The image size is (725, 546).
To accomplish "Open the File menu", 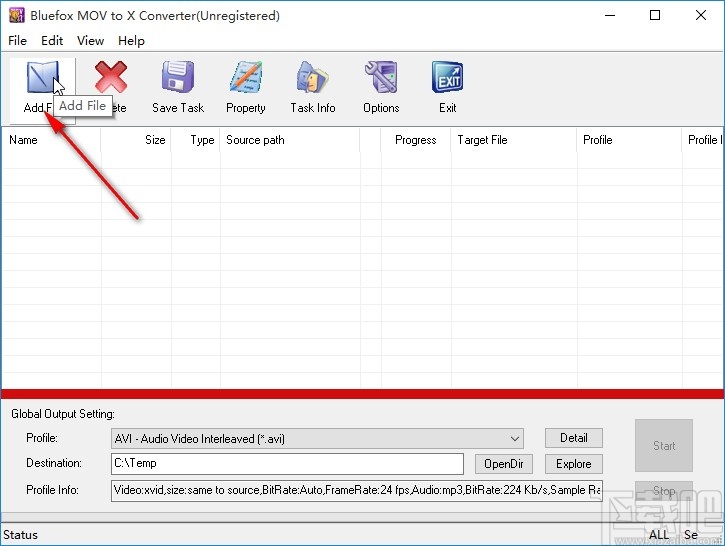I will (18, 41).
